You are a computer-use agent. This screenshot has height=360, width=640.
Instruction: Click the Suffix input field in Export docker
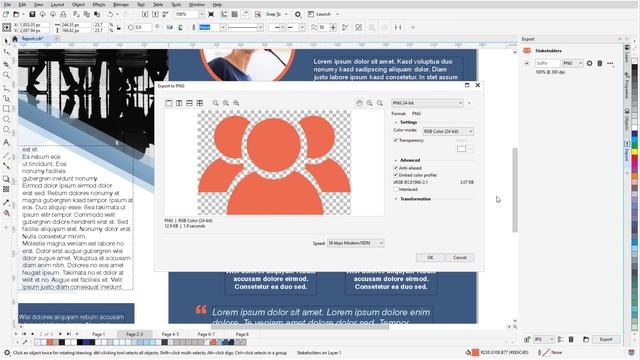(x=547, y=63)
